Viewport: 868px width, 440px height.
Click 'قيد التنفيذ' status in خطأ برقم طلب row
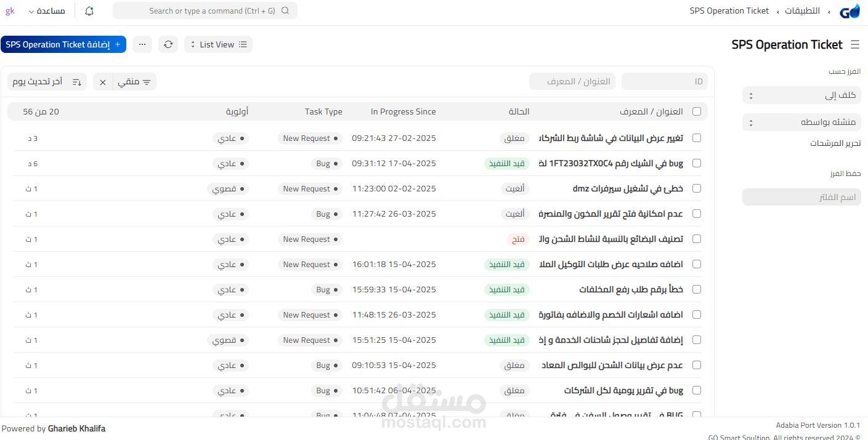click(507, 289)
